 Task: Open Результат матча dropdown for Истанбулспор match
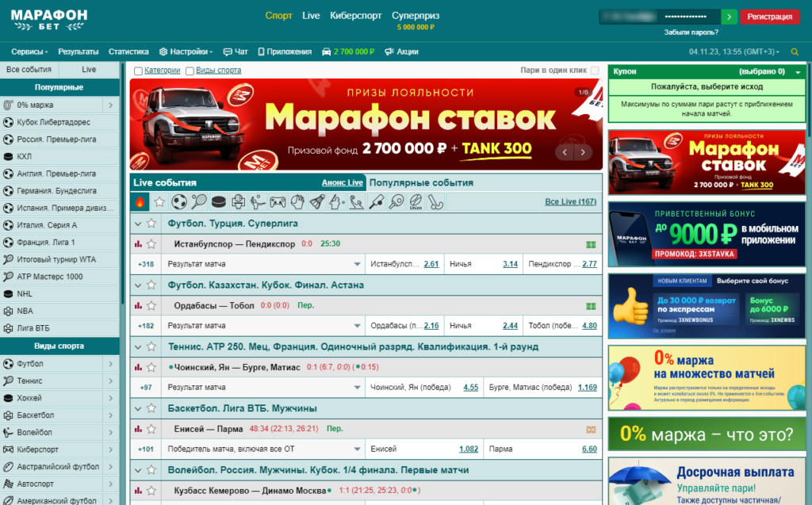[263, 264]
